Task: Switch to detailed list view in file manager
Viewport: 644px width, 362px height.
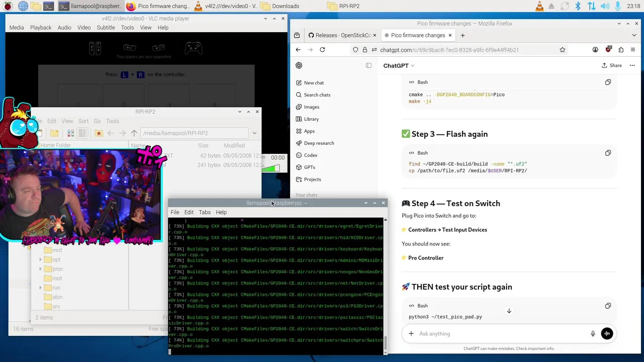Action: [x=82, y=133]
